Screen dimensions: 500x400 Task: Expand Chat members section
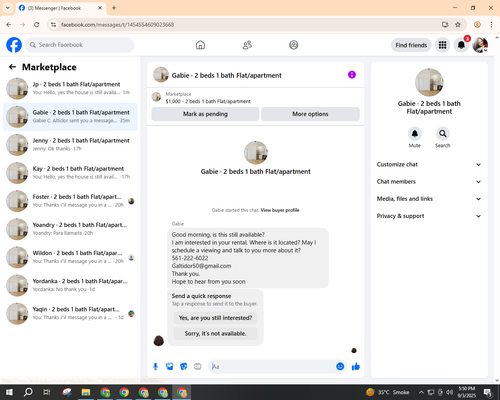[429, 182]
